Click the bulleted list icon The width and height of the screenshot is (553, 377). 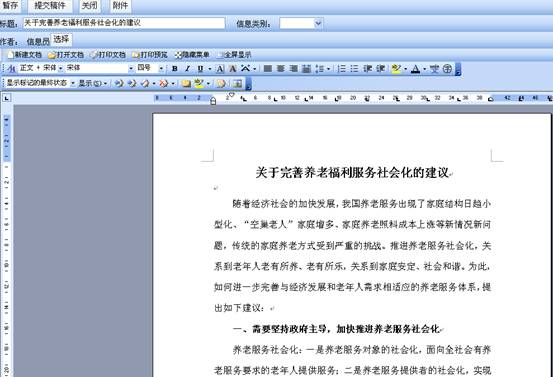pos(354,68)
